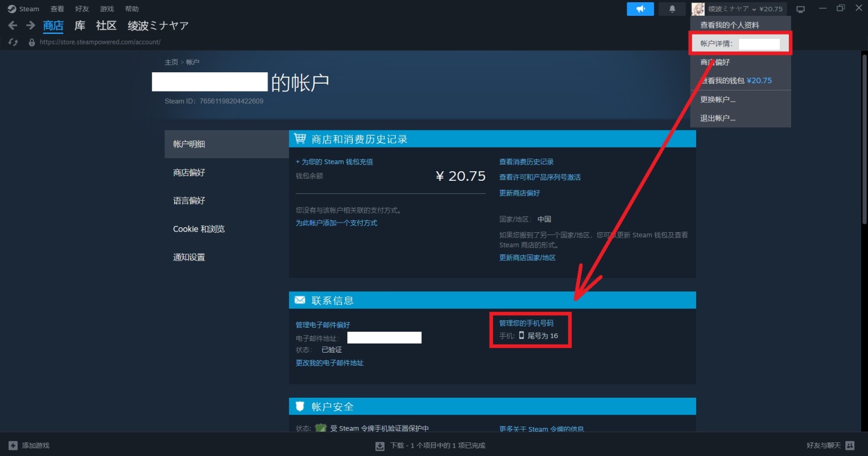Click the page vertical scrollbar
The height and width of the screenshot is (456, 868).
pos(864,139)
